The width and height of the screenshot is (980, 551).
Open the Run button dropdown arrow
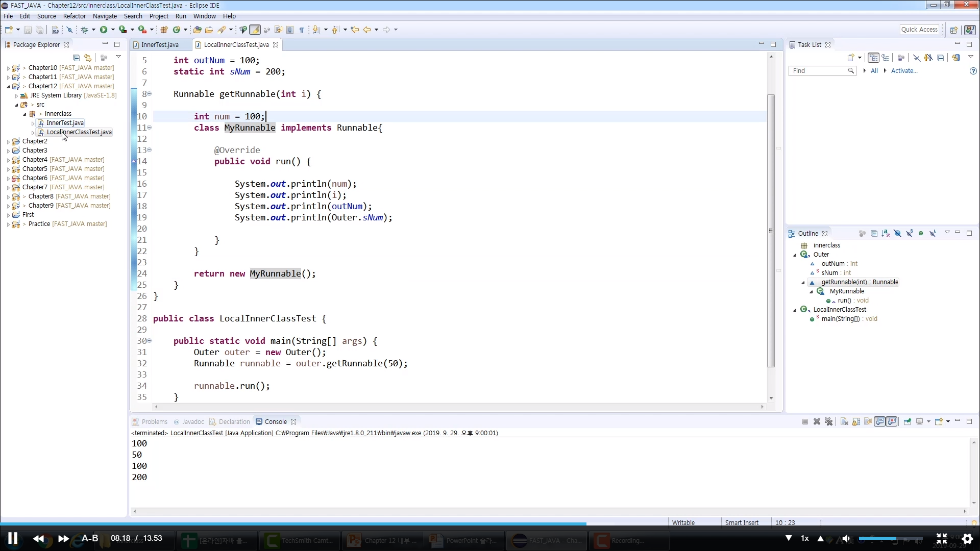tap(113, 30)
